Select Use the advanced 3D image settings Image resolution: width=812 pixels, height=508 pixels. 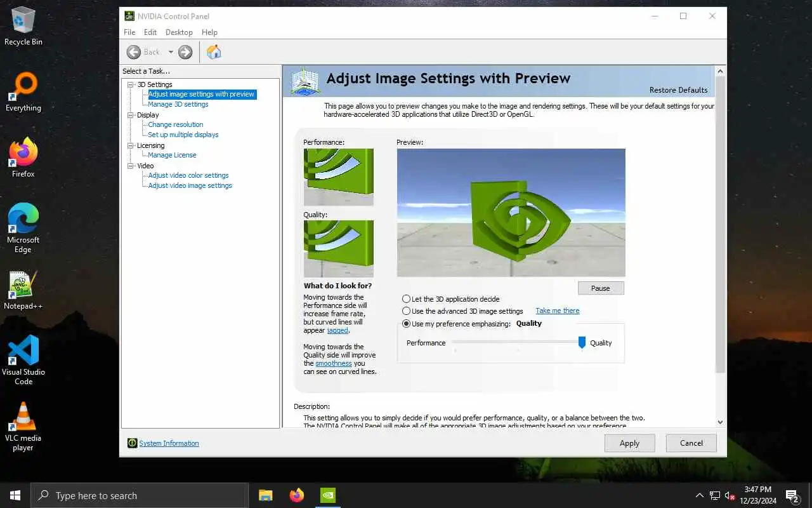(407, 311)
